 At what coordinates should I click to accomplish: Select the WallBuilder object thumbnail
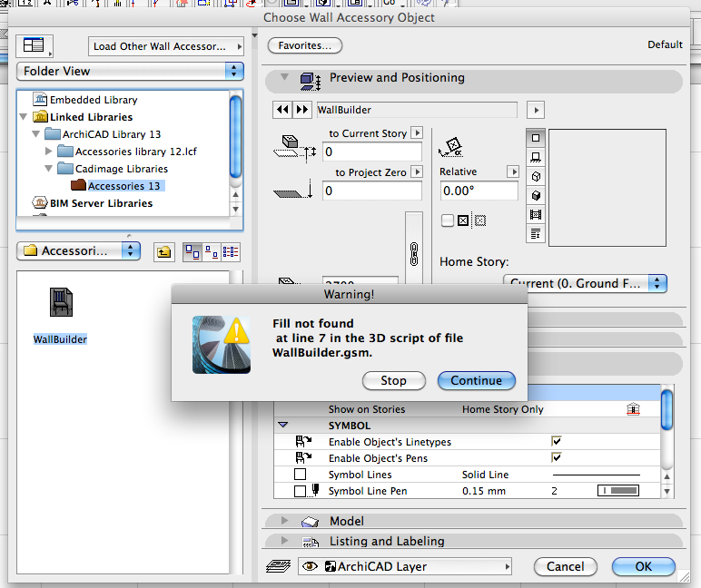61,302
